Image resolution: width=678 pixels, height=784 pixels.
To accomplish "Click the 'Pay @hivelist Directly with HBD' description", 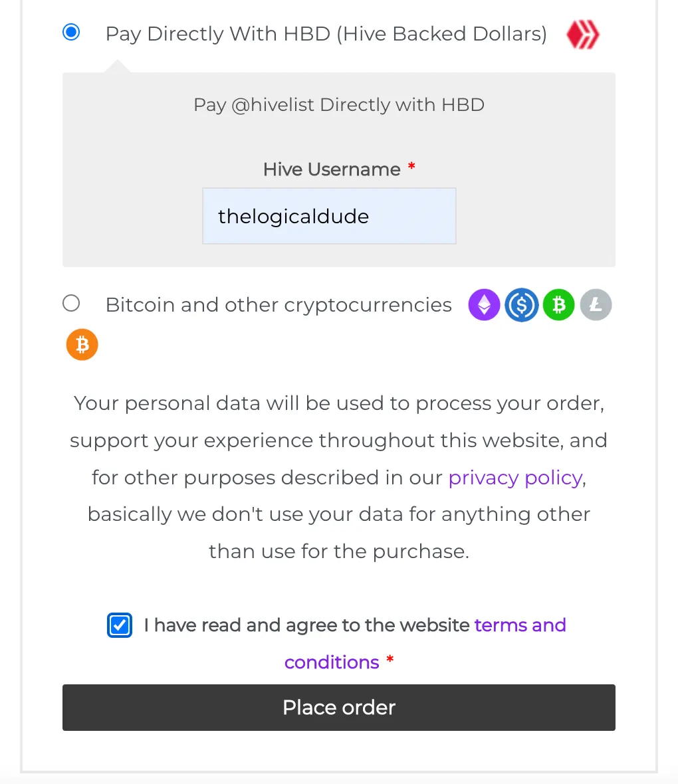I will [x=339, y=105].
